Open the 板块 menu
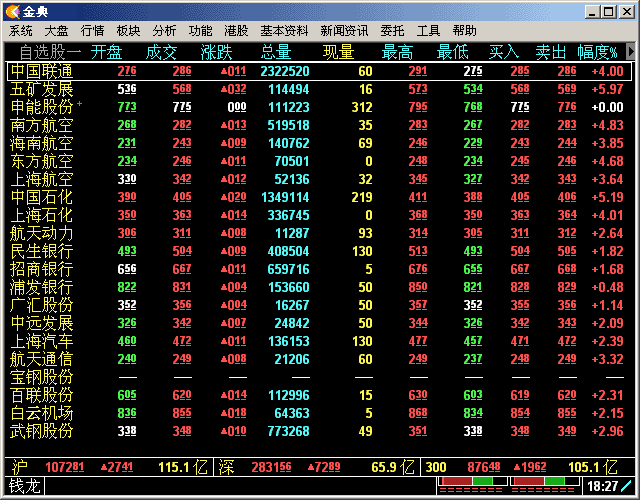This screenshot has height=500, width=640. pos(128,31)
